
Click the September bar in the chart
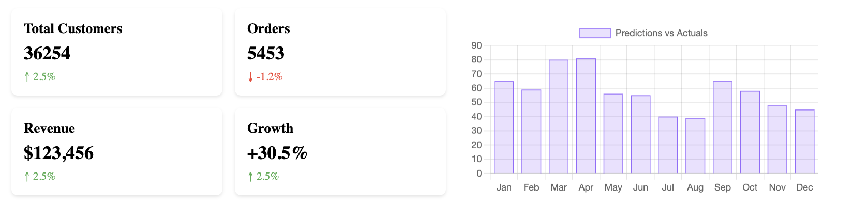[723, 128]
